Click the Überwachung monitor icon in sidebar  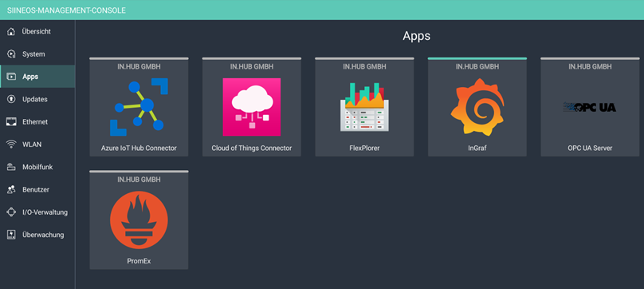(x=11, y=235)
